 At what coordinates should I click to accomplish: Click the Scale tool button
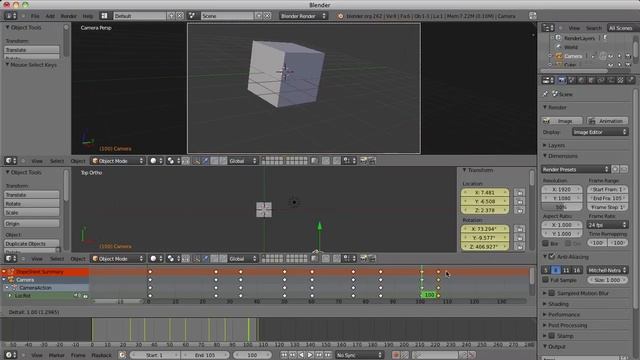tap(31, 213)
